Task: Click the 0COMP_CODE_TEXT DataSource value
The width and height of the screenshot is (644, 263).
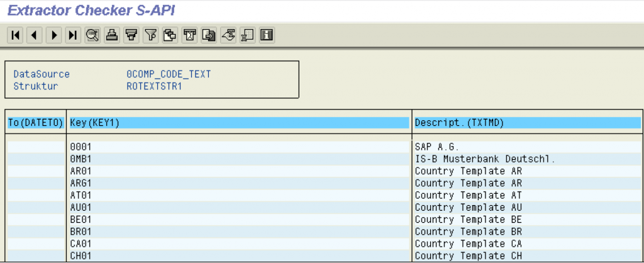Action: (x=169, y=74)
